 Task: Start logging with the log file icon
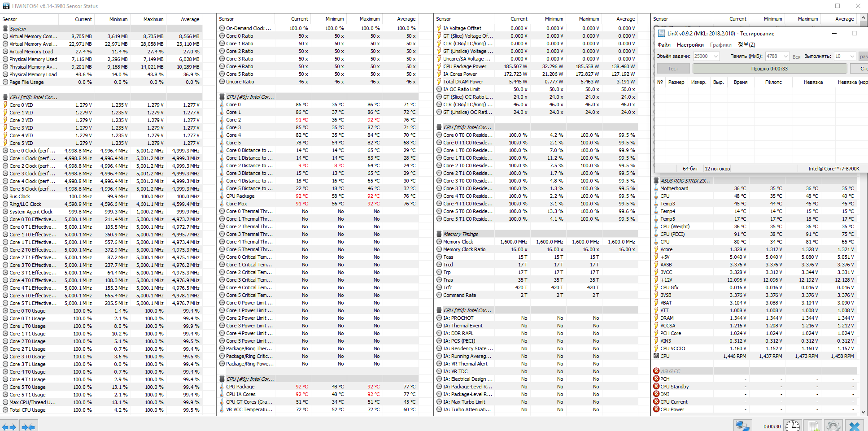coord(812,426)
